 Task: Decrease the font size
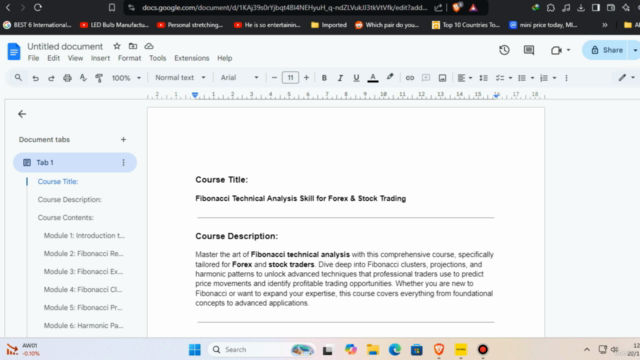[x=274, y=78]
